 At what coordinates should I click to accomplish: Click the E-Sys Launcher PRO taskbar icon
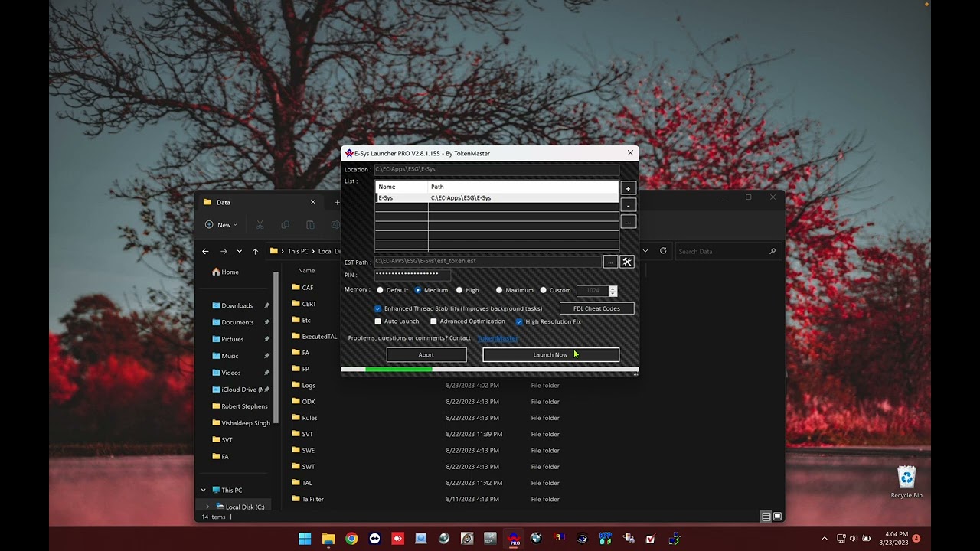514,539
